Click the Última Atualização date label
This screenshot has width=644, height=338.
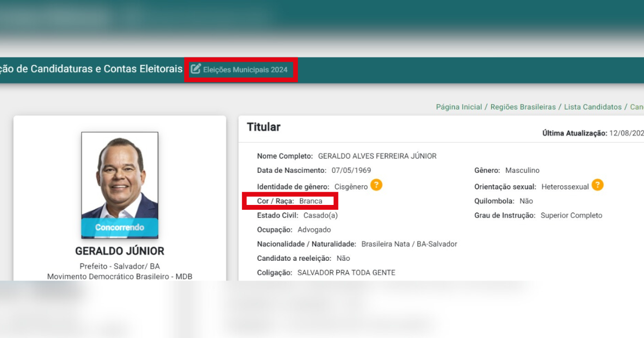[574, 133]
